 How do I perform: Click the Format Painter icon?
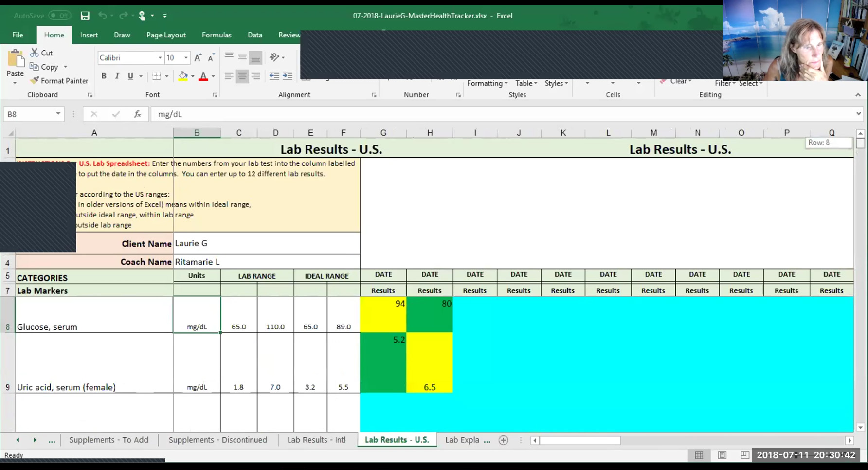[x=35, y=81]
